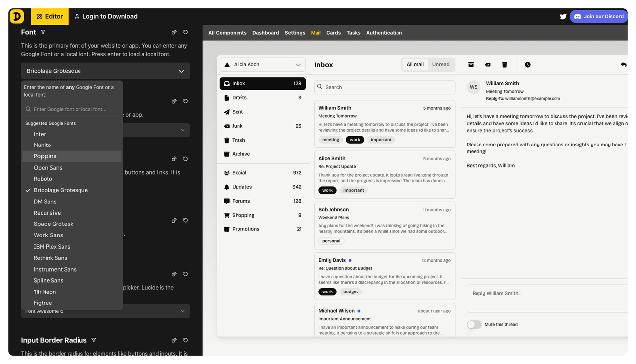The image size is (636, 364).
Task: Select Recursive from the font list
Action: 72,213
